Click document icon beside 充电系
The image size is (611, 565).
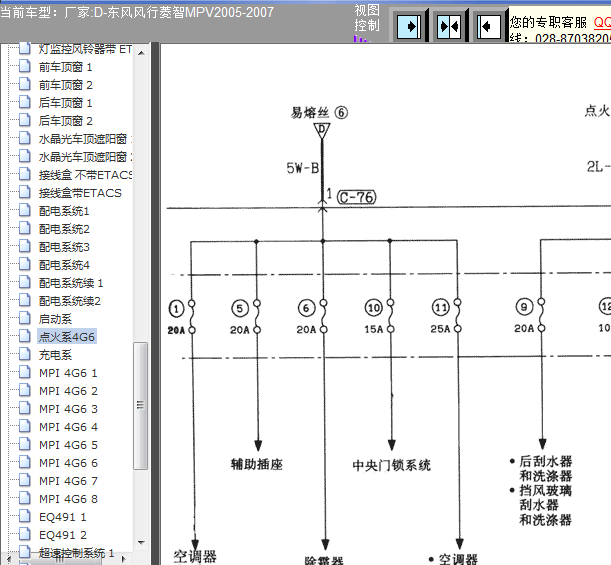[25, 354]
